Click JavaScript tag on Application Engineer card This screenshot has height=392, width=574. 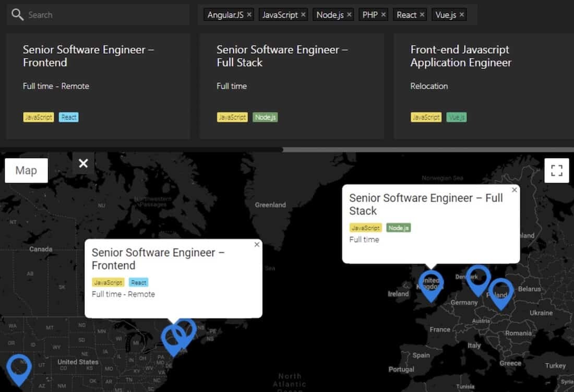pyautogui.click(x=426, y=117)
